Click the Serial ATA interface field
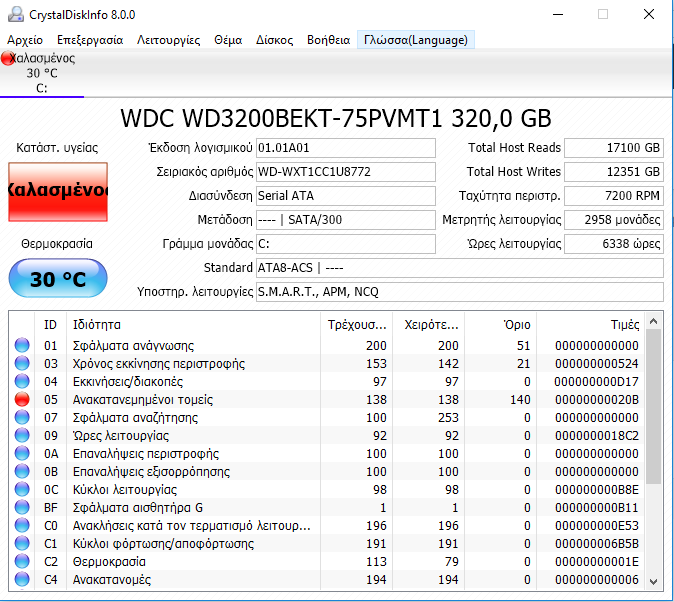This screenshot has width=674, height=602. 346,196
